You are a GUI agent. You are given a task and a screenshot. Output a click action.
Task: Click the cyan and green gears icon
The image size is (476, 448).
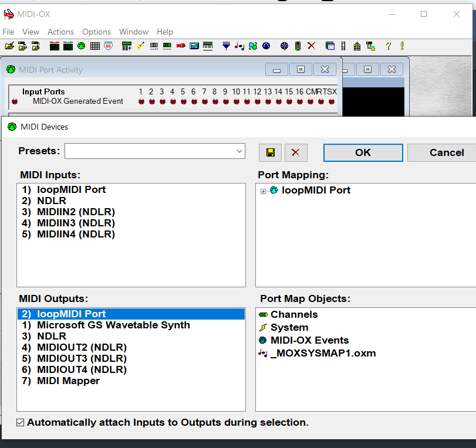253,46
